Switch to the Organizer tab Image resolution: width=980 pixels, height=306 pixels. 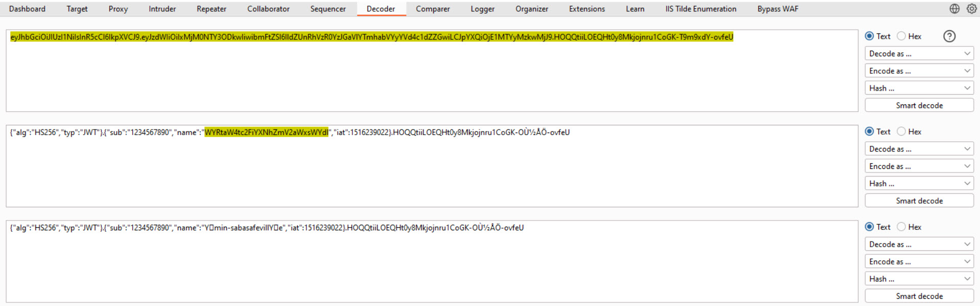(532, 9)
